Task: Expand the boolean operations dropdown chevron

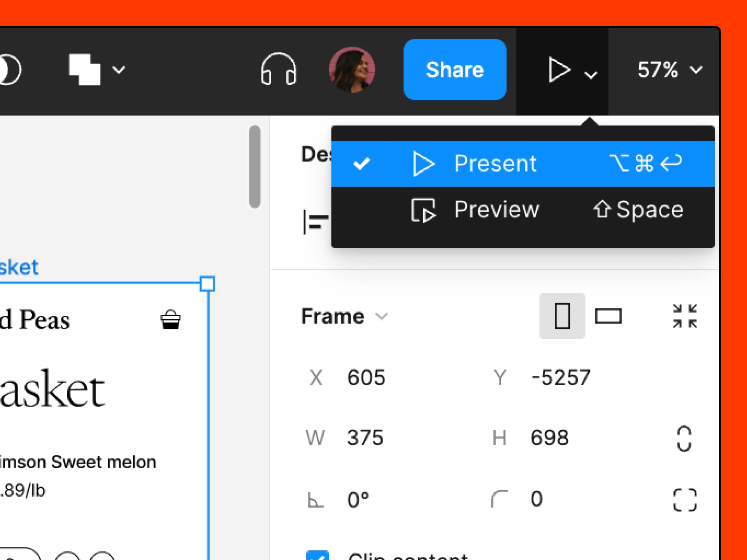Action: pyautogui.click(x=119, y=70)
